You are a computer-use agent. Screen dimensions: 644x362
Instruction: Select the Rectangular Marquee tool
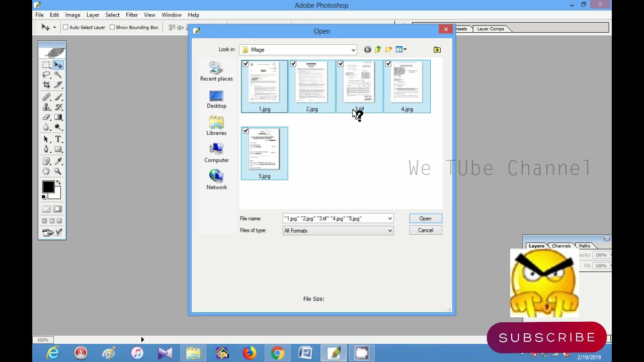pos(46,65)
